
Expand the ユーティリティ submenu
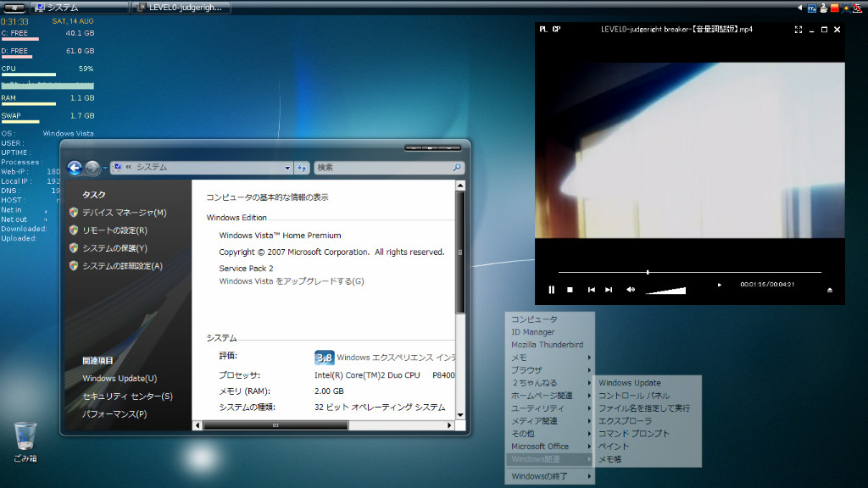[x=550, y=408]
